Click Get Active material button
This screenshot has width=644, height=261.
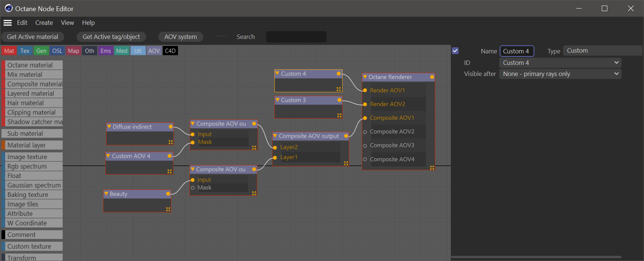(33, 37)
